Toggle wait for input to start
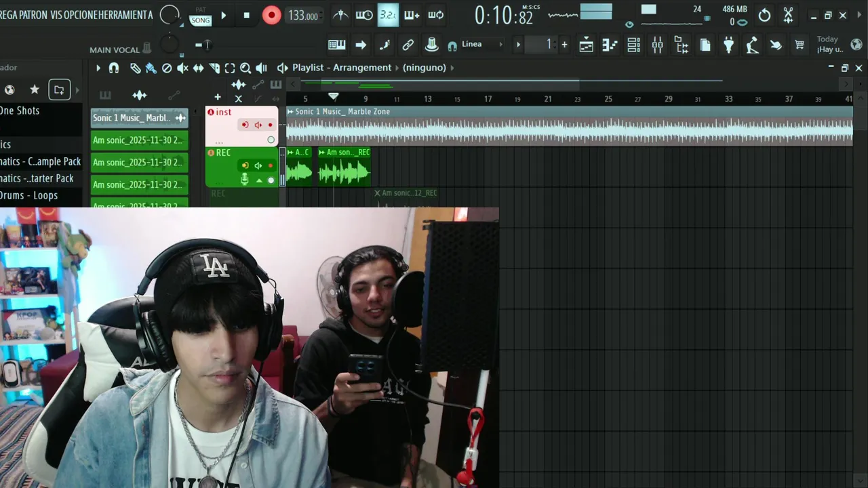Image resolution: width=868 pixels, height=488 pixels. point(364,15)
